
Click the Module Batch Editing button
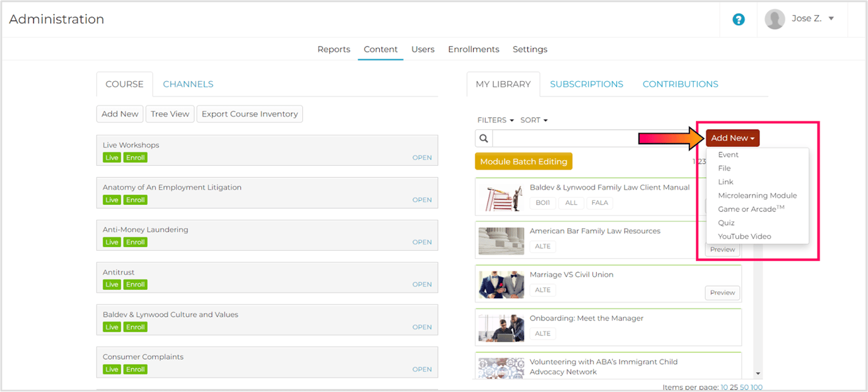524,161
